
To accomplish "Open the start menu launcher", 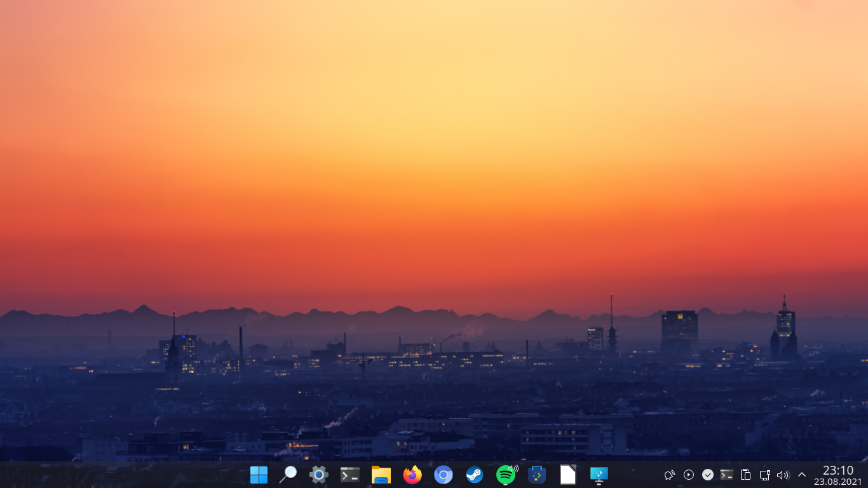I will click(x=259, y=475).
